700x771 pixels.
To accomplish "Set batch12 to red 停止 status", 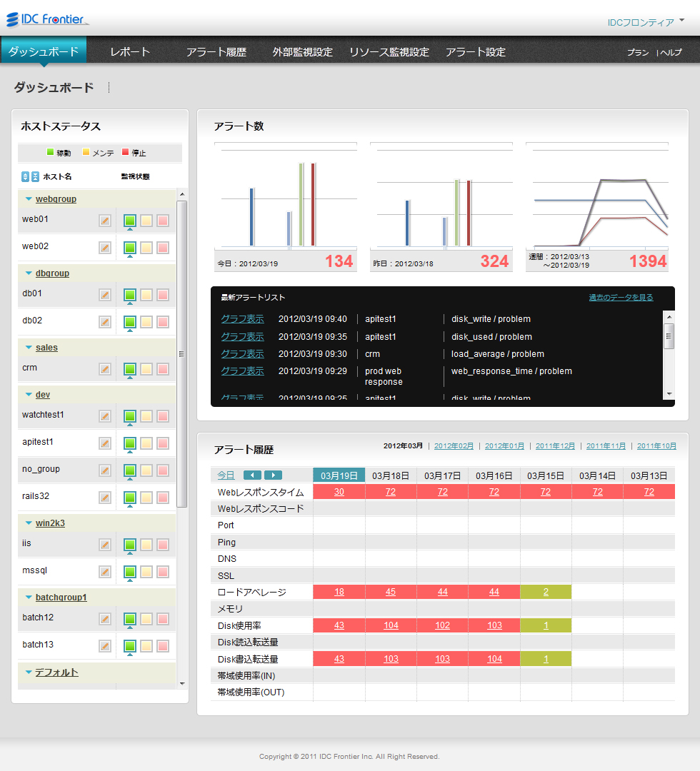I will [163, 619].
